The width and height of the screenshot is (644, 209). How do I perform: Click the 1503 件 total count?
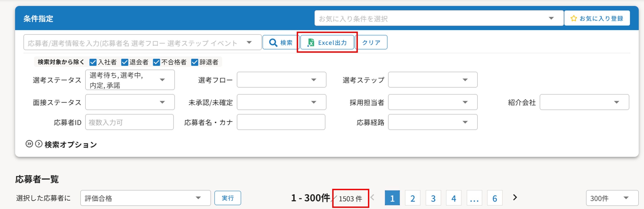click(x=350, y=199)
